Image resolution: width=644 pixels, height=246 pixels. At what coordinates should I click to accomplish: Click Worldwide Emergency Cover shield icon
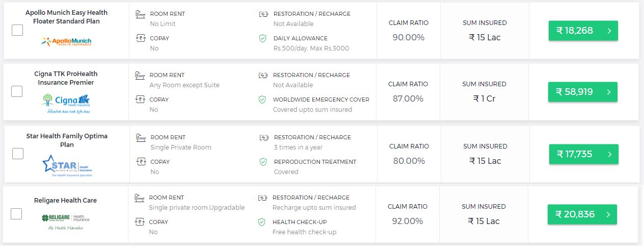pos(262,100)
